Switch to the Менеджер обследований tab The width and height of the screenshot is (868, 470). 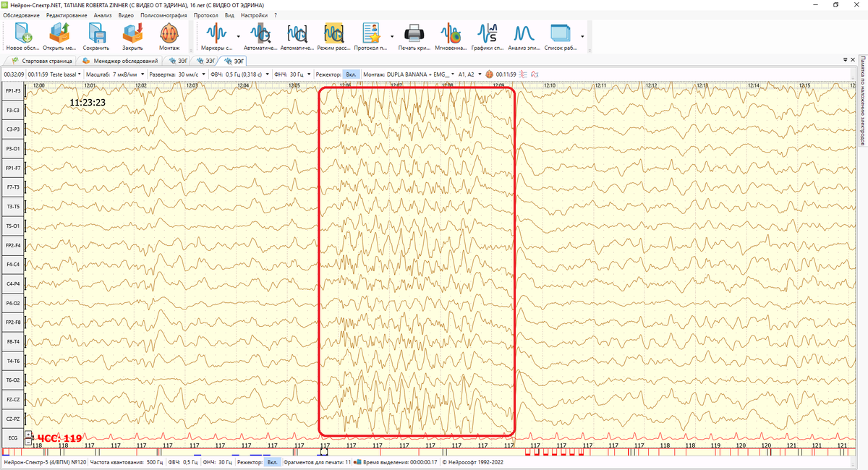119,61
